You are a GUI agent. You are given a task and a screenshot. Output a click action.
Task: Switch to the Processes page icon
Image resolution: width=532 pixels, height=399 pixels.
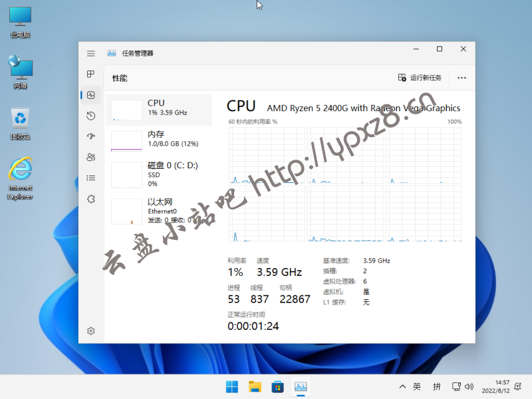click(x=90, y=74)
